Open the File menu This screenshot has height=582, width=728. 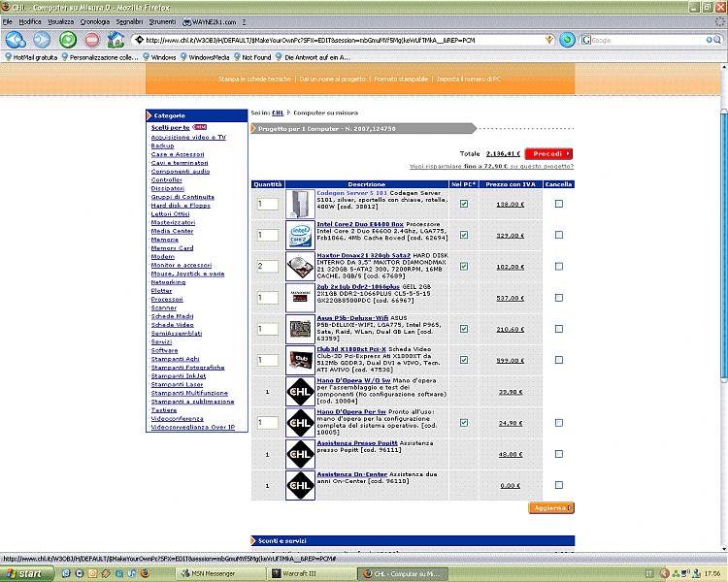coord(7,21)
